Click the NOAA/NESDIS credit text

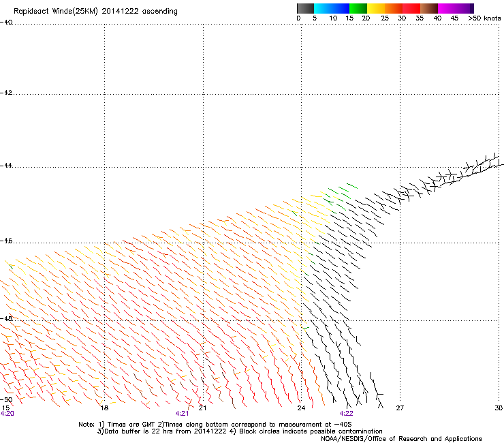401,439
